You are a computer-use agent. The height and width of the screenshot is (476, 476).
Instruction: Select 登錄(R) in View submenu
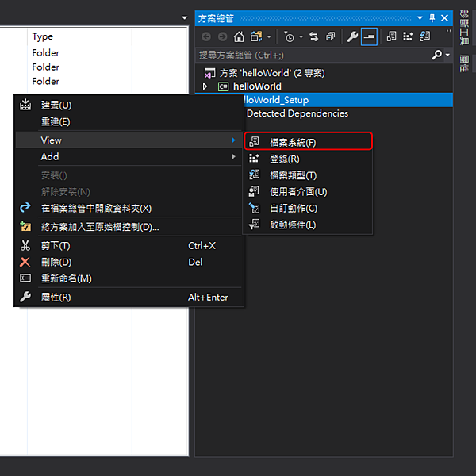[x=308, y=159]
